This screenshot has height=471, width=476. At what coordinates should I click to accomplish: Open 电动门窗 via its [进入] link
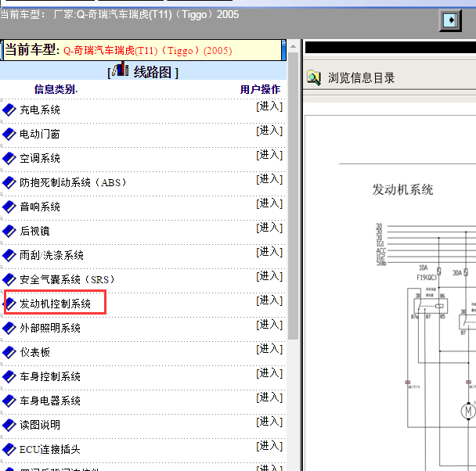coord(269,131)
